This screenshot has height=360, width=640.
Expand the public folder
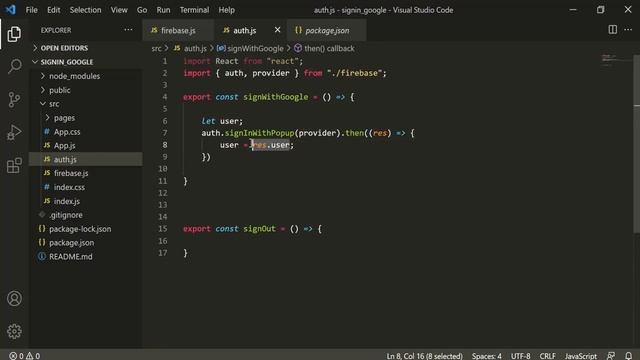[86, 90]
